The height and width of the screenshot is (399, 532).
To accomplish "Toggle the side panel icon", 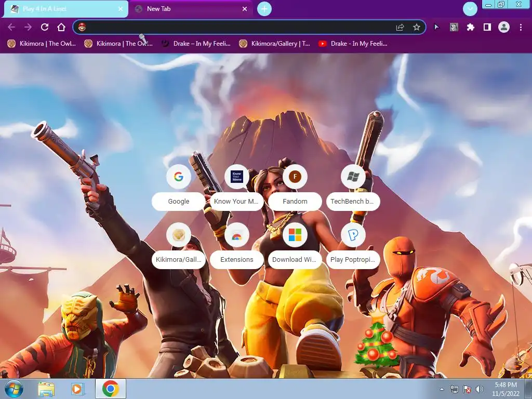I will click(x=487, y=27).
